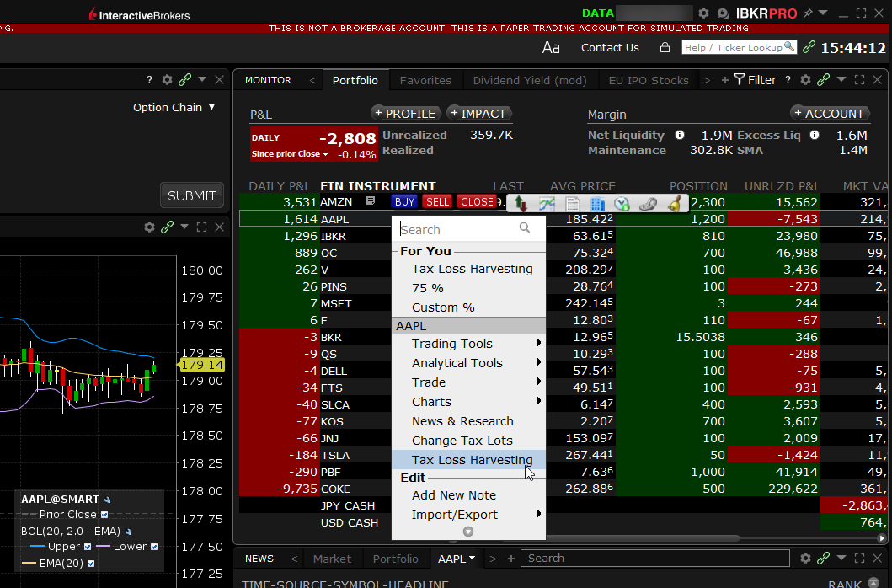
Task: Click the blue building fundamentals icon
Action: pos(597,203)
